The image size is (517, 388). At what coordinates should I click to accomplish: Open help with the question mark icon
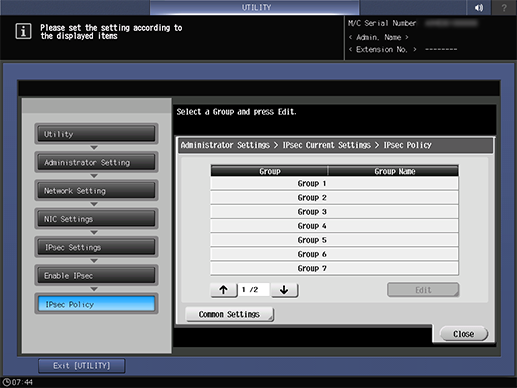[x=504, y=7]
